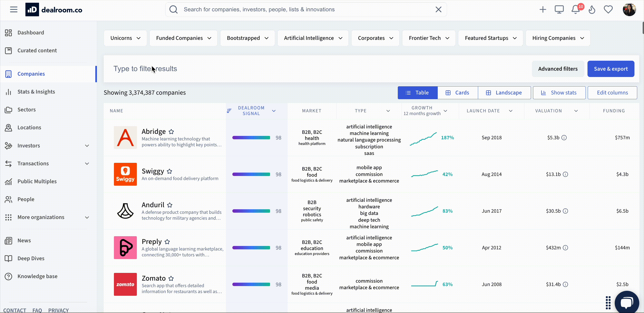Viewport: 644px width, 313px height.
Task: Clear the search with X icon
Action: (438, 10)
